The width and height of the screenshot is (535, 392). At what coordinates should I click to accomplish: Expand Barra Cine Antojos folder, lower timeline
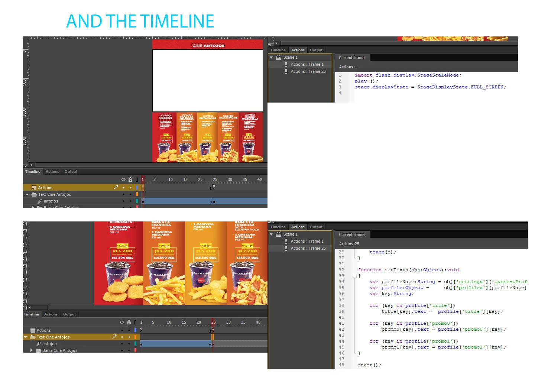pyautogui.click(x=31, y=350)
